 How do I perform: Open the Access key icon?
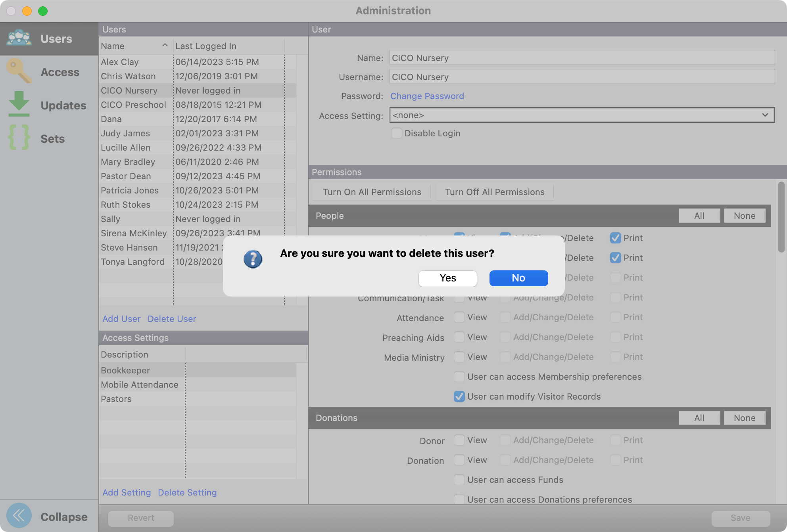click(19, 72)
